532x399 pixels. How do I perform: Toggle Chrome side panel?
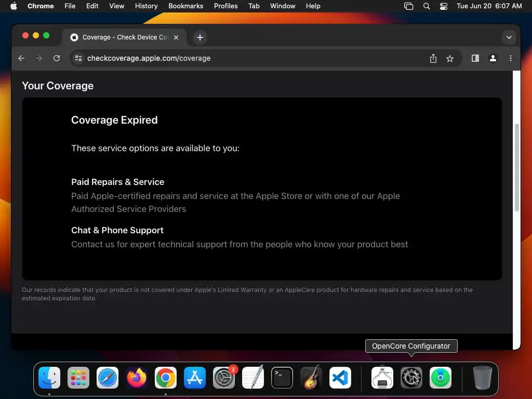(x=475, y=58)
